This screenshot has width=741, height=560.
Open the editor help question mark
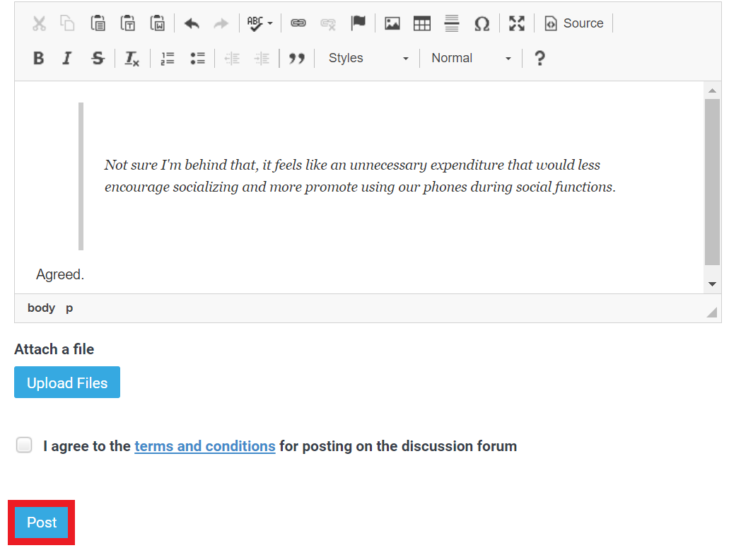click(x=539, y=58)
